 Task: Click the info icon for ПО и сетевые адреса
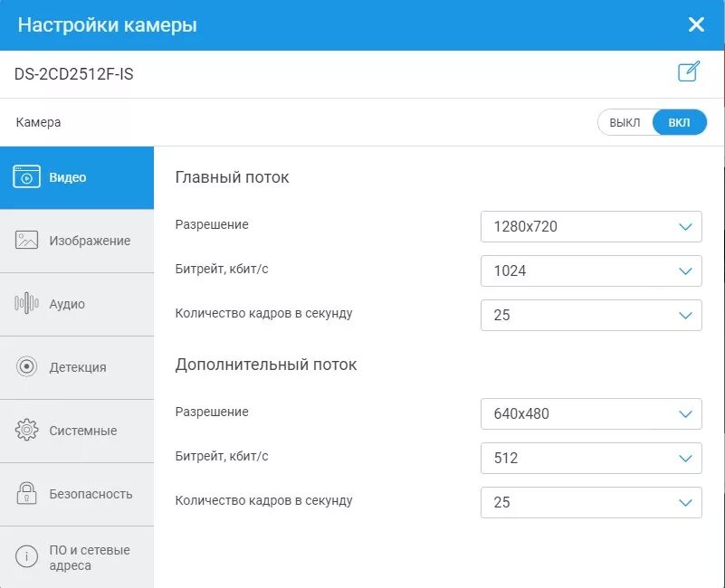(x=26, y=557)
